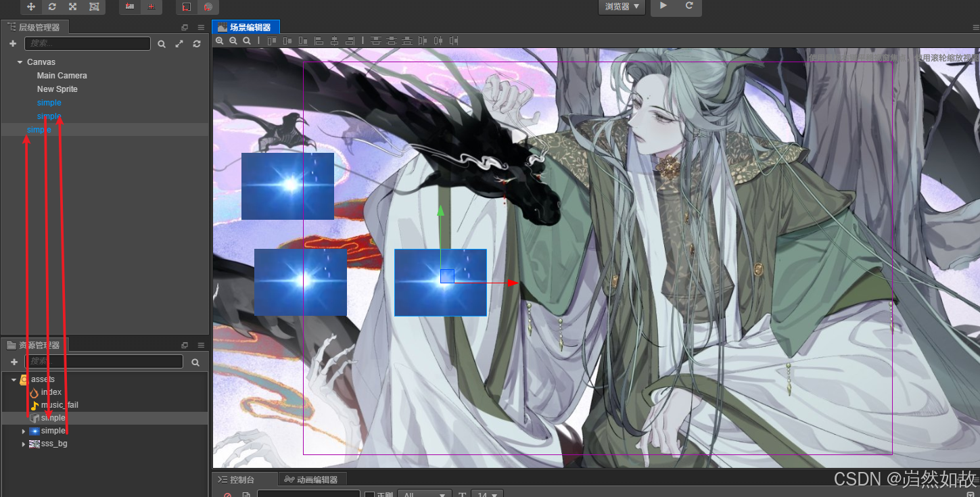The width and height of the screenshot is (980, 497).
Task: Open the scene editor panel menu
Action: point(975,28)
